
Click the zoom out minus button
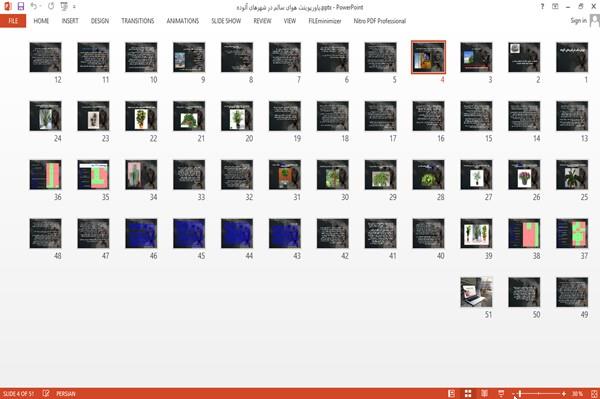coord(514,394)
